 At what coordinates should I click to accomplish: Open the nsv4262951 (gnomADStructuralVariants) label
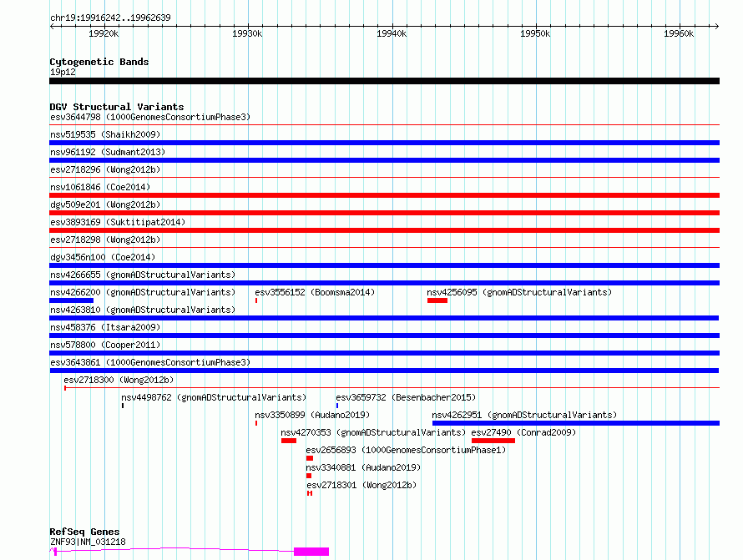tap(524, 415)
